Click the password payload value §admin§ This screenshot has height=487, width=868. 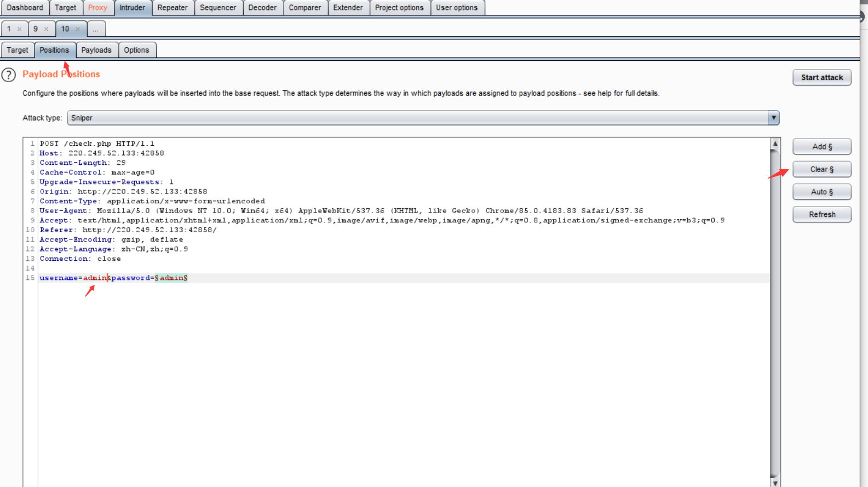coord(171,278)
